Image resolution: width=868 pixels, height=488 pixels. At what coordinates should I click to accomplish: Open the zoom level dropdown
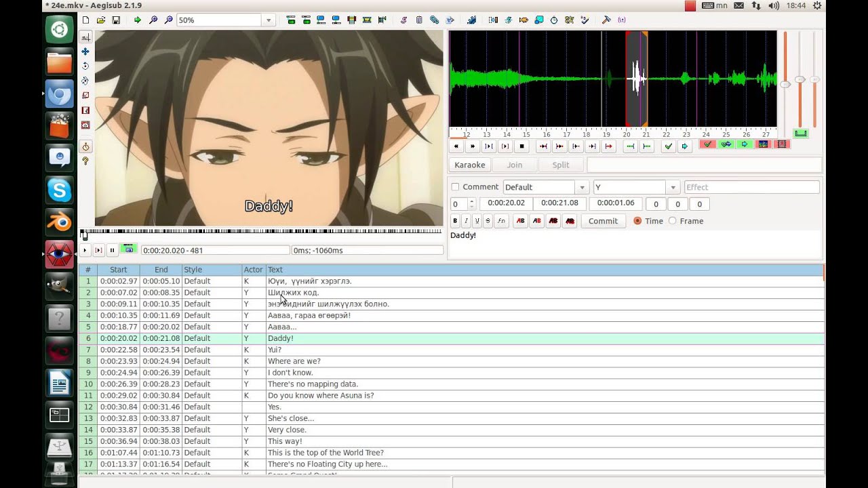[x=269, y=20]
